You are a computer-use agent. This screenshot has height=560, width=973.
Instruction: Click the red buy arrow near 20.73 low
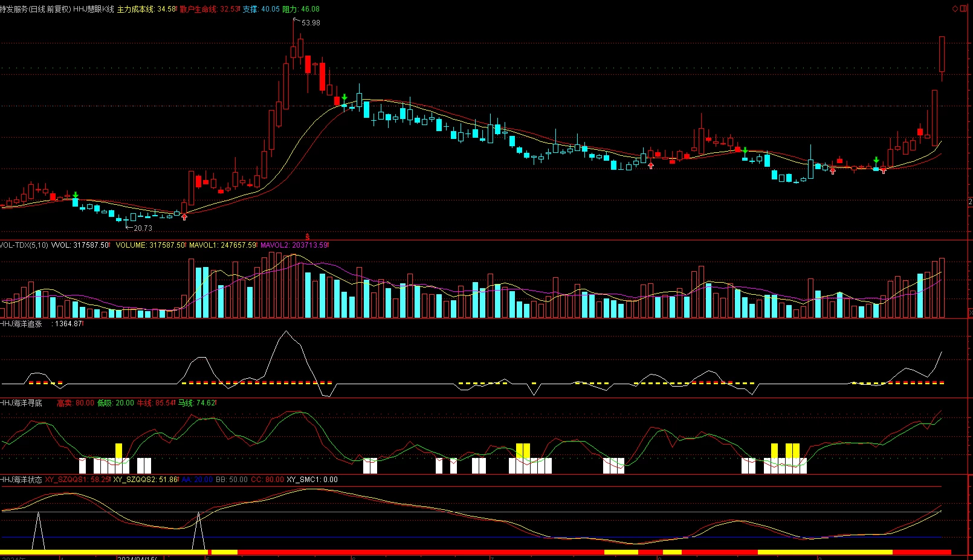[184, 216]
